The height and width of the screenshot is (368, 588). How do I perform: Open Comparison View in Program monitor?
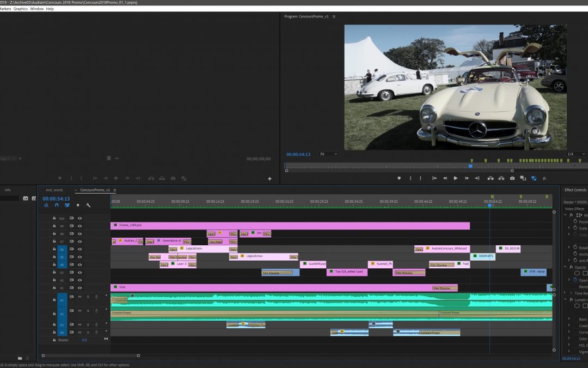coord(523,178)
